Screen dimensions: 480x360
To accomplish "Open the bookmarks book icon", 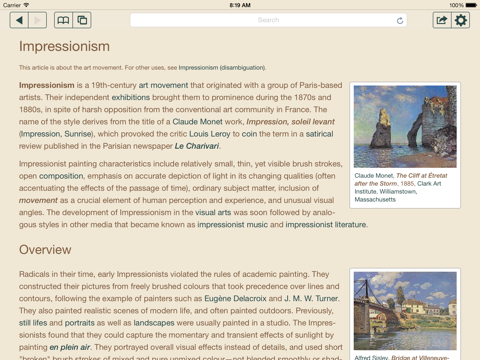I will 63,20.
